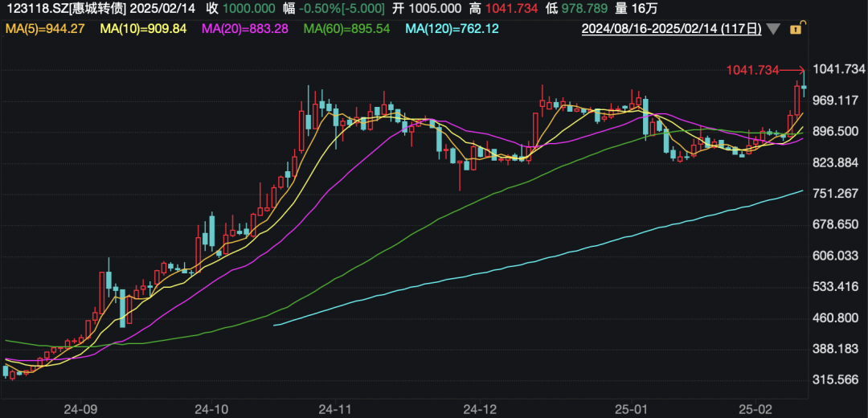
Task: Select the 24-11 date axis label
Action: pos(335,408)
